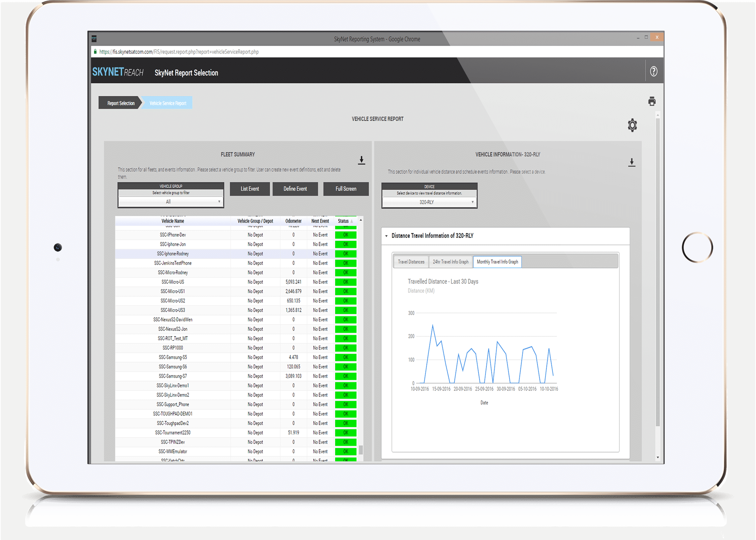Select the SSC-SkyLinx-Demo2 row
The height and width of the screenshot is (540, 756).
(x=236, y=395)
